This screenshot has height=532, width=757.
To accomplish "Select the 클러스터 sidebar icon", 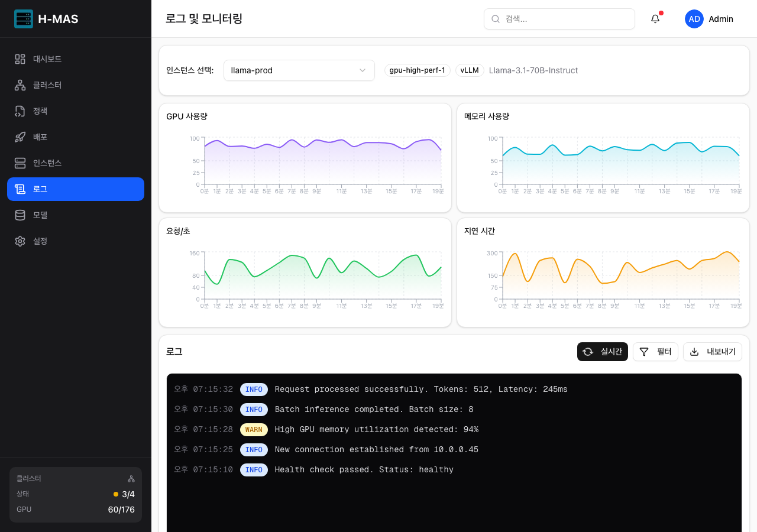I will click(x=20, y=85).
